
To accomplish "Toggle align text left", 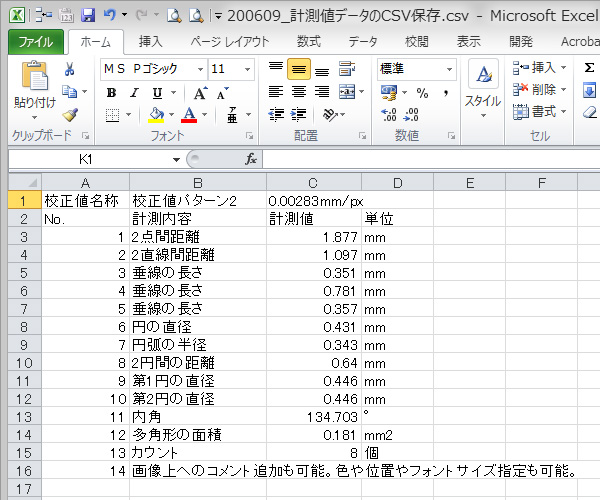I will point(276,92).
